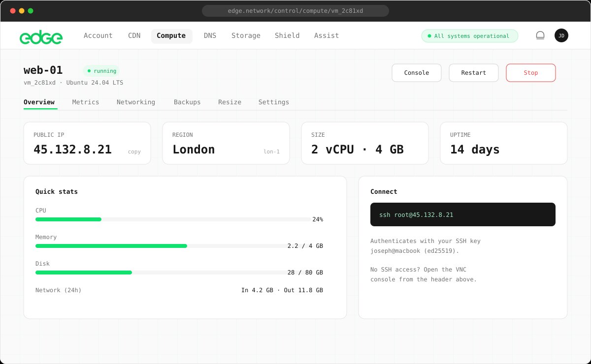591x364 pixels.
Task: Open the notifications bell
Action: coord(540,35)
